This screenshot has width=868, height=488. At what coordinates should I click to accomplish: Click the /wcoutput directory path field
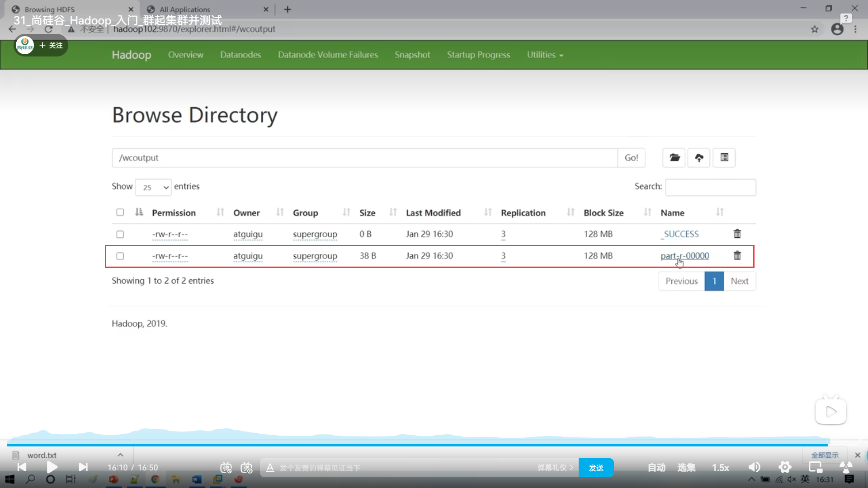tap(365, 158)
